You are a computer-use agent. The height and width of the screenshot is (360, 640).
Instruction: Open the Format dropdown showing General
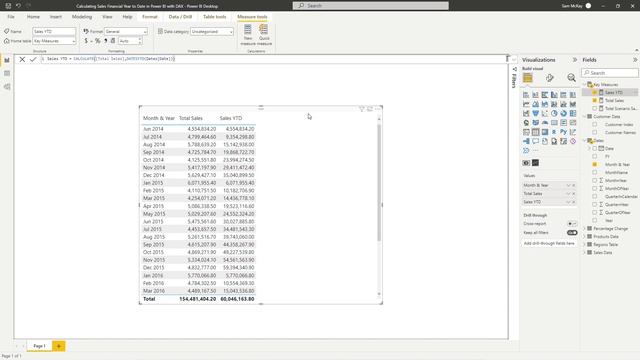click(126, 31)
